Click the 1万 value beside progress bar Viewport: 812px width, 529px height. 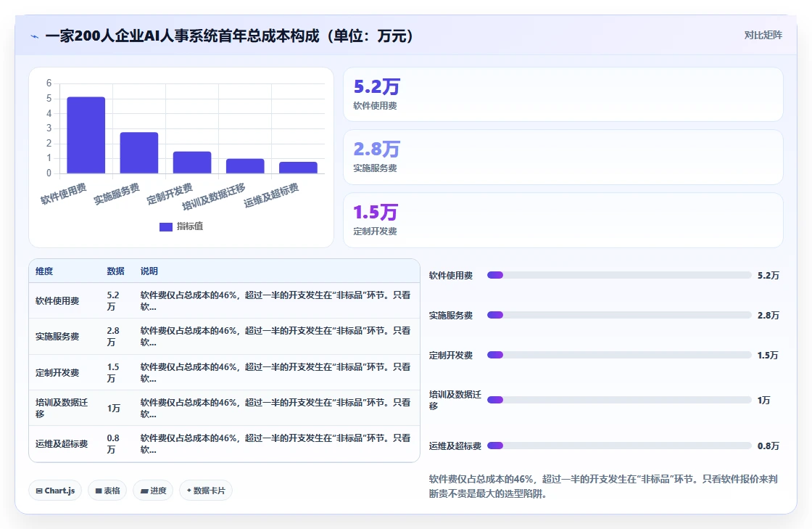(763, 400)
